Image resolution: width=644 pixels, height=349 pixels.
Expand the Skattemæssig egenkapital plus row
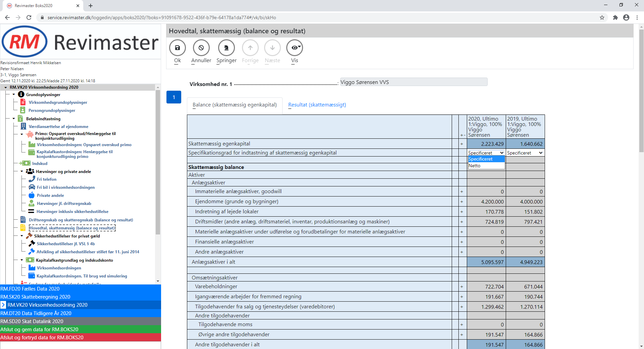point(461,144)
